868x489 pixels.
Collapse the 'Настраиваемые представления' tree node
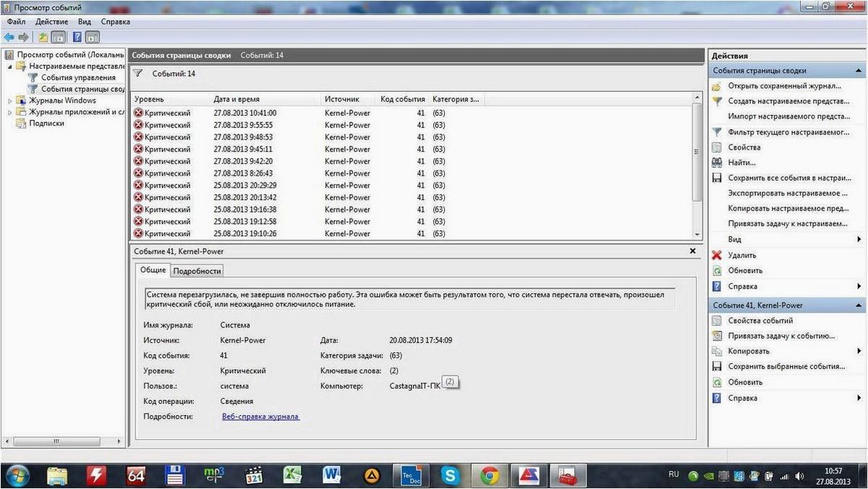point(10,66)
